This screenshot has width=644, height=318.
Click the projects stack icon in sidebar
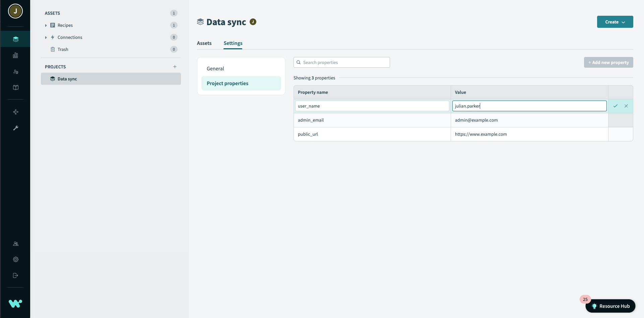coord(15,39)
